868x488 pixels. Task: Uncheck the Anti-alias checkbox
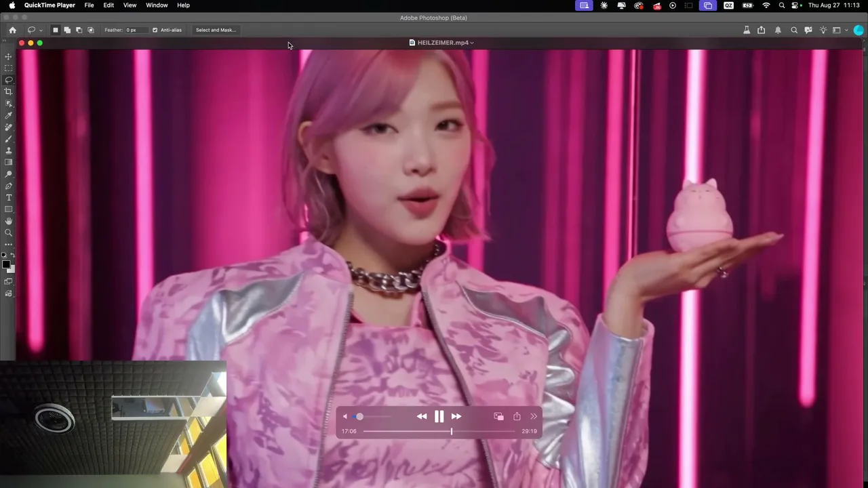click(x=155, y=30)
